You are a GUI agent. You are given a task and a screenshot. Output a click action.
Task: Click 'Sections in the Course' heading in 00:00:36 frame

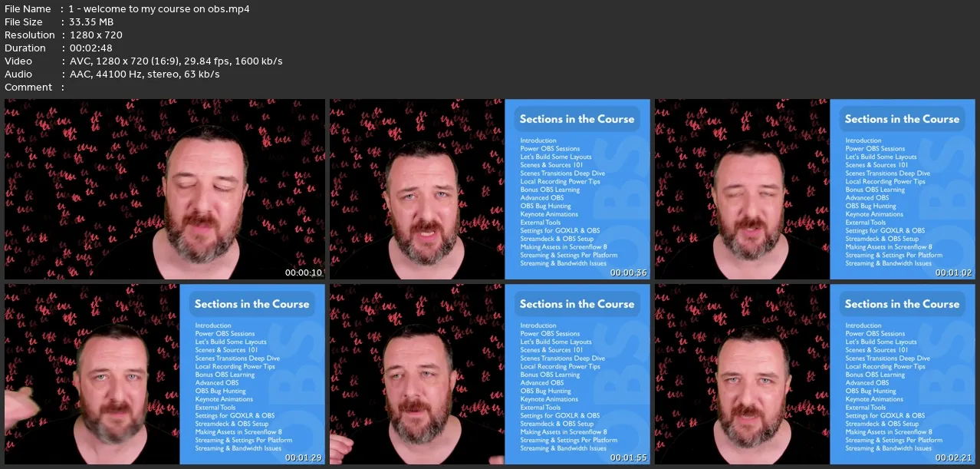(x=577, y=119)
